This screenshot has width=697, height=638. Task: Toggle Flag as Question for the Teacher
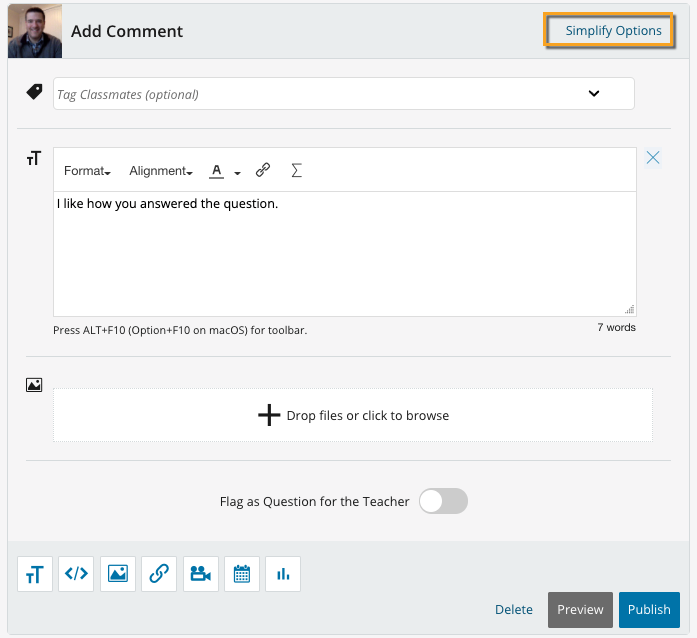[x=443, y=501]
